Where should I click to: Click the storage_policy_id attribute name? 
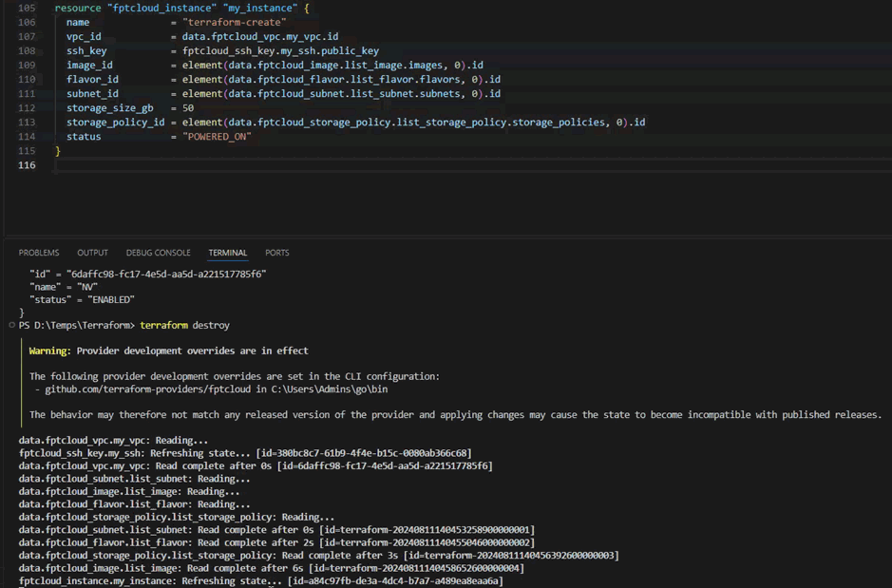click(x=115, y=122)
